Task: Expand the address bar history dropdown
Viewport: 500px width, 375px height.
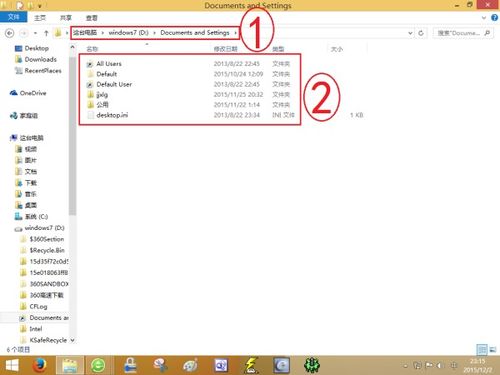Action: [410, 33]
